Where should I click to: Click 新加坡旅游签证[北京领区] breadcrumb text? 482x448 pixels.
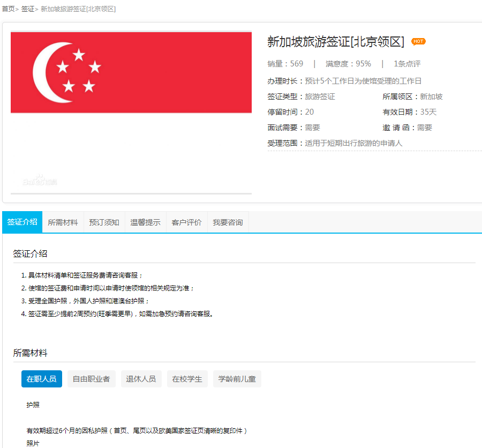click(x=78, y=9)
